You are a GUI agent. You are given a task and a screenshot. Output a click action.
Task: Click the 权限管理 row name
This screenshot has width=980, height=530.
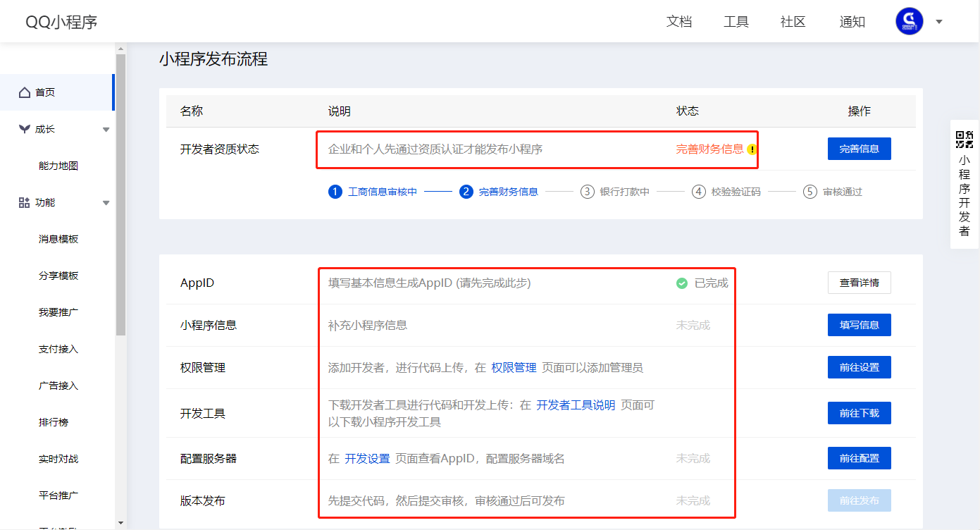coord(203,367)
